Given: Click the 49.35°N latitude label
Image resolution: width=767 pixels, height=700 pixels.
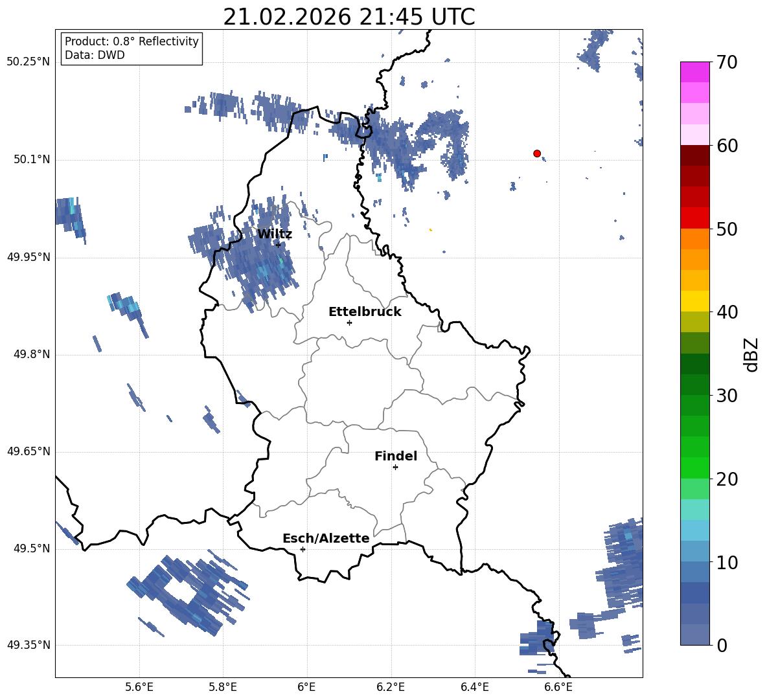Looking at the screenshot, I should 29,645.
